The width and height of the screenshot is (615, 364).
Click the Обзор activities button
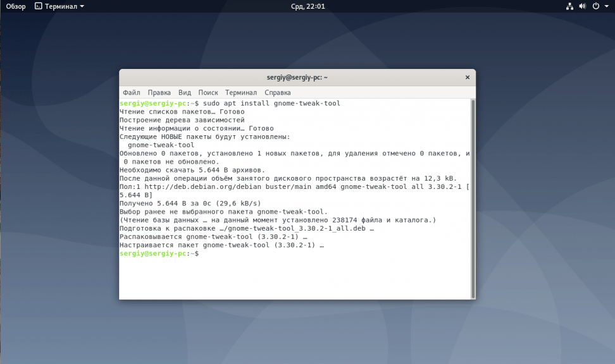click(16, 6)
